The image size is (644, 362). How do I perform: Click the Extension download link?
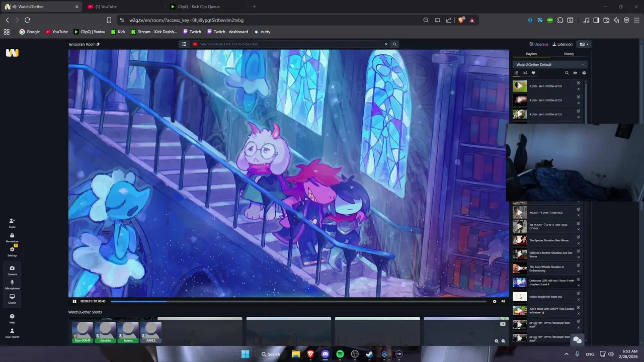pyautogui.click(x=562, y=44)
